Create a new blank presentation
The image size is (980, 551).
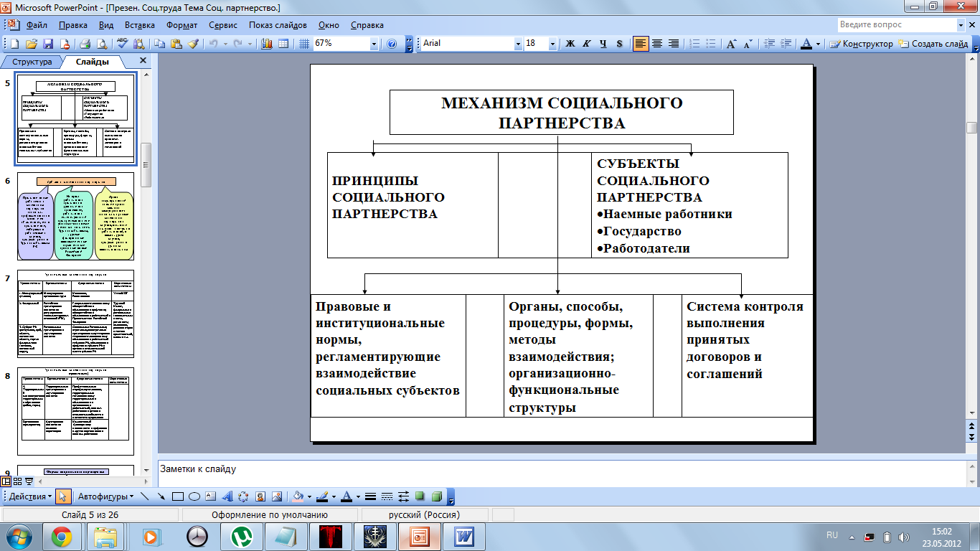coord(14,43)
